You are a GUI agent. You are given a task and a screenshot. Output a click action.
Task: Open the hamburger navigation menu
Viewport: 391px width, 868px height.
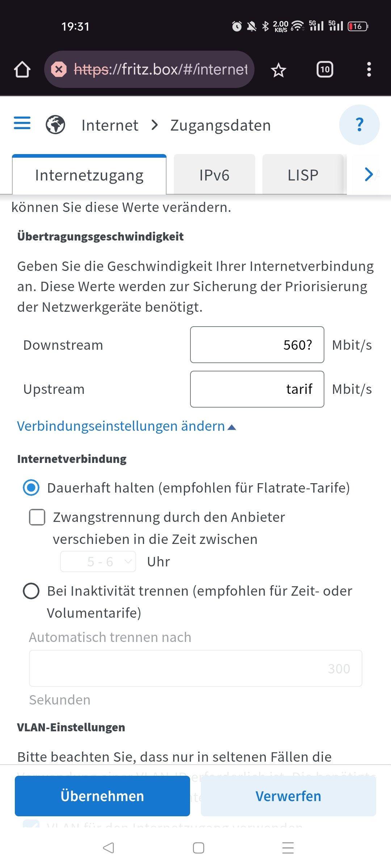pos(22,123)
